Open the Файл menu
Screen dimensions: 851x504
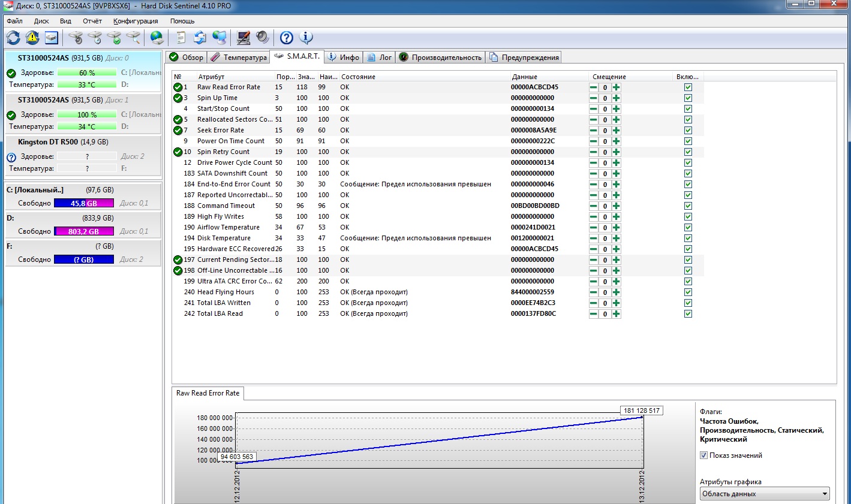[x=14, y=21]
